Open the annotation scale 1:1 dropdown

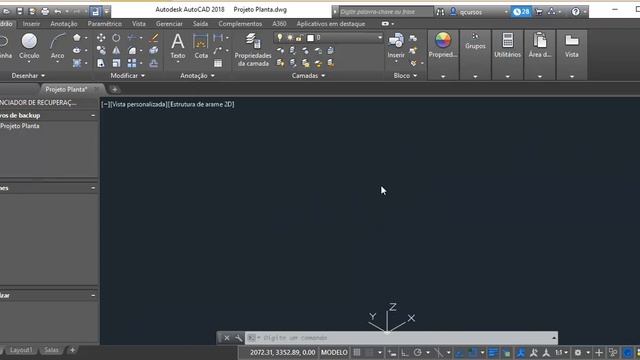pos(561,352)
